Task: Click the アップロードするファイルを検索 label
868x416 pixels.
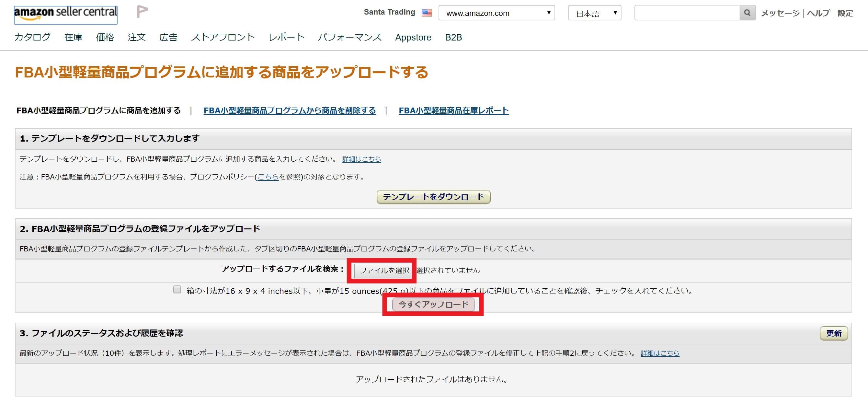Action: click(x=283, y=269)
